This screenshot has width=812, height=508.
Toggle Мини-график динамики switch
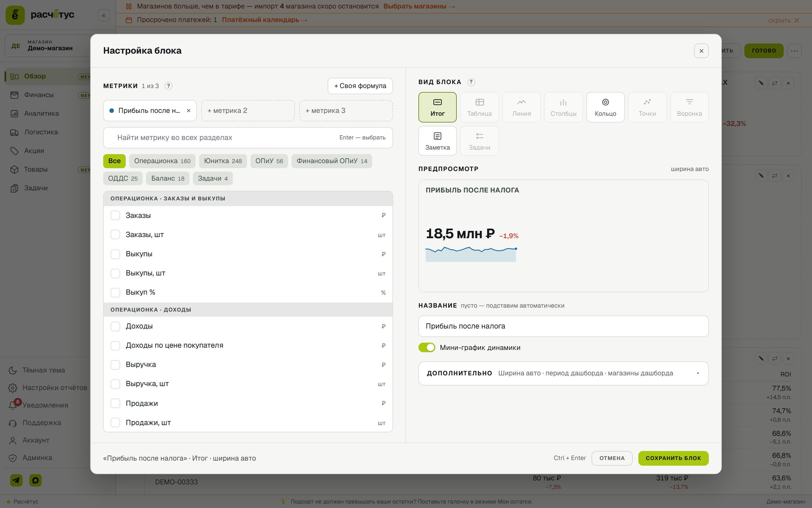coord(427,347)
